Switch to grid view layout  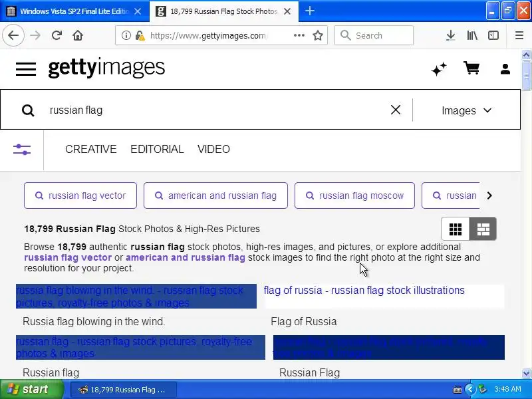click(x=456, y=229)
